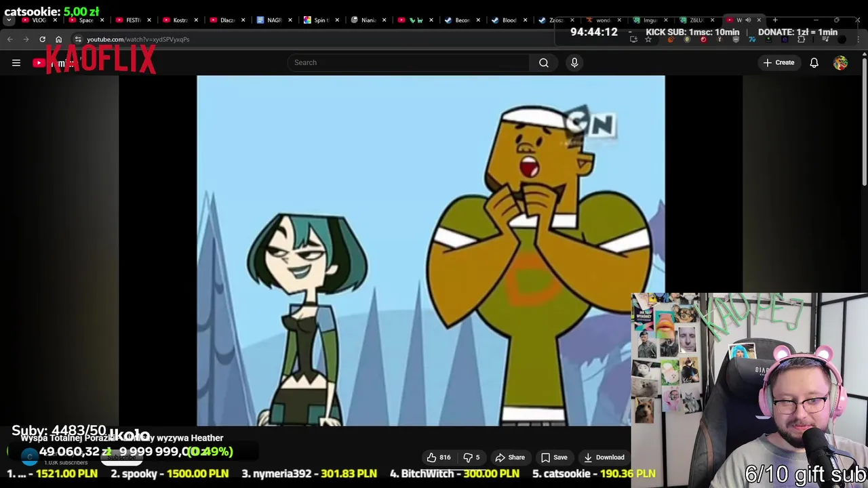868x488 pixels.
Task: Open the browser profile avatar in toolbar
Action: pyautogui.click(x=842, y=39)
